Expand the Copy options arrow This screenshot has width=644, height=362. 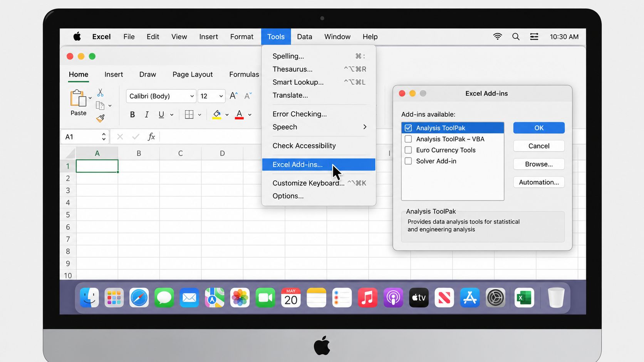[110, 105]
